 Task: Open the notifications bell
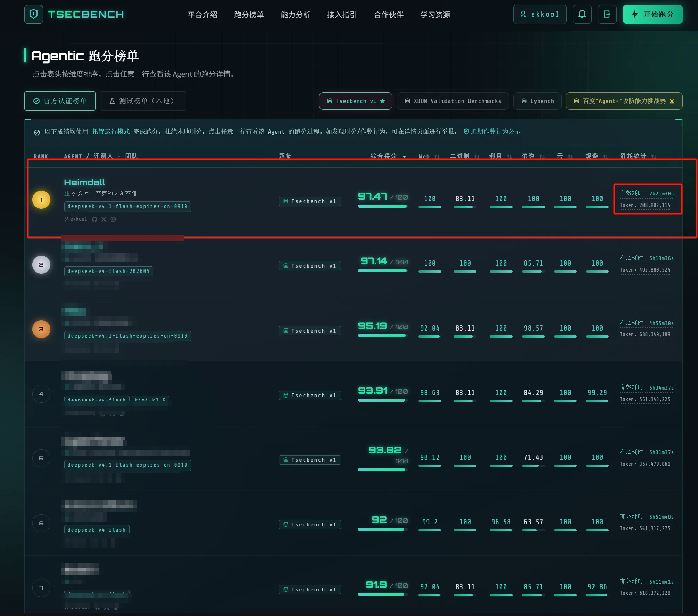582,14
